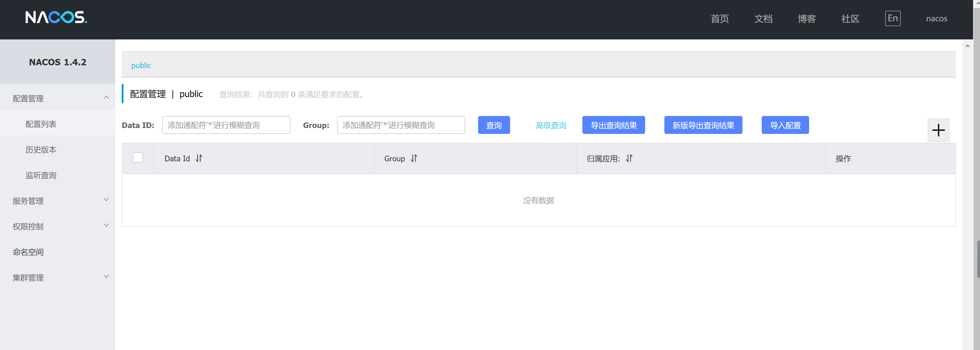Screen dimensions: 980x350
Task: Sort the table by Group column
Action: 414,158
